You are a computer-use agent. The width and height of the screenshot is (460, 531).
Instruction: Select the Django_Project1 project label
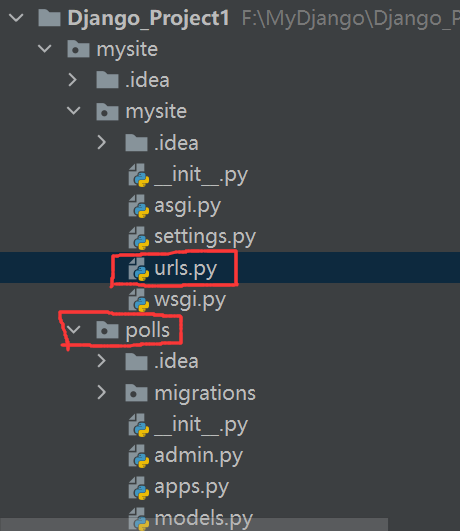[x=148, y=18]
